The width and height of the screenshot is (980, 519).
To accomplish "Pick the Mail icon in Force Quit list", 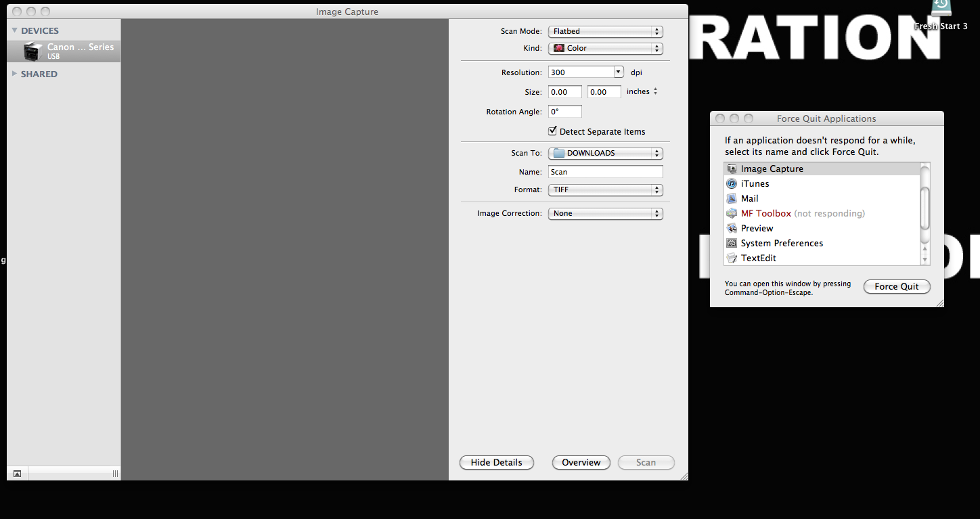I will click(x=731, y=199).
